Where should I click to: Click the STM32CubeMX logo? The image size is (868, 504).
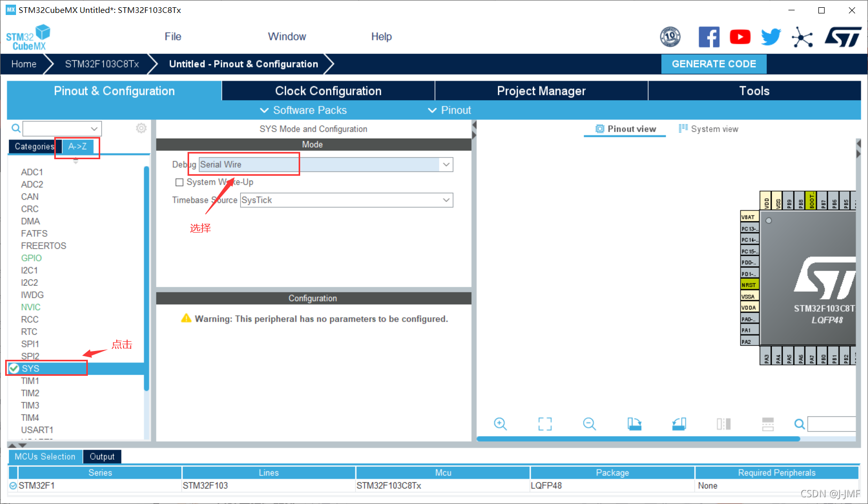click(x=28, y=38)
